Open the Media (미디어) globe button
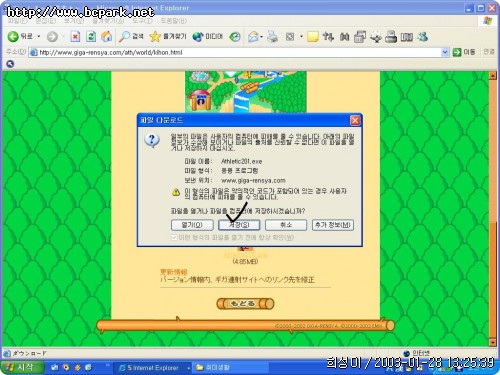This screenshot has height=375, width=500. pos(207,37)
